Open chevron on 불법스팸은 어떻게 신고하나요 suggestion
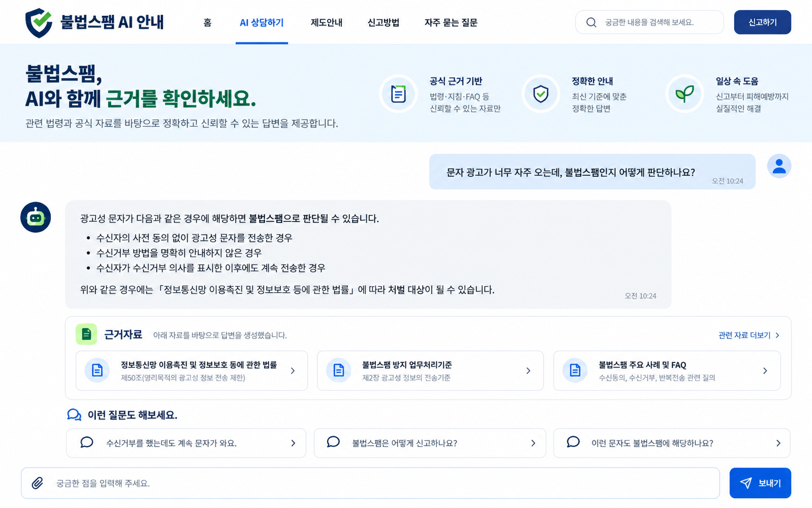The width and height of the screenshot is (812, 508). (533, 443)
